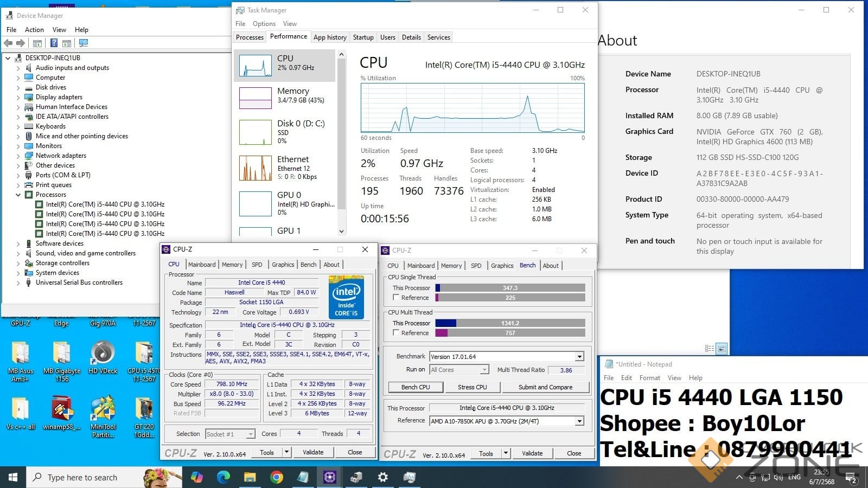The width and height of the screenshot is (868, 488).
Task: Click the Stress CPU button
Action: pyautogui.click(x=472, y=387)
